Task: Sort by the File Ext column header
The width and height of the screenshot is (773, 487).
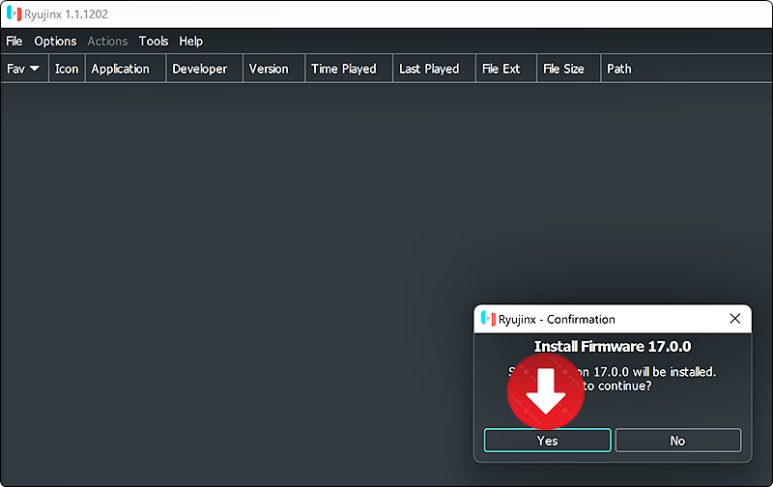Action: [501, 69]
